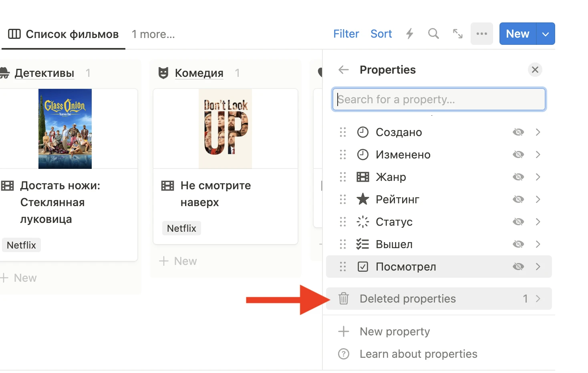This screenshot has width=588, height=373.
Task: Click the Детективы column heading
Action: (x=44, y=73)
